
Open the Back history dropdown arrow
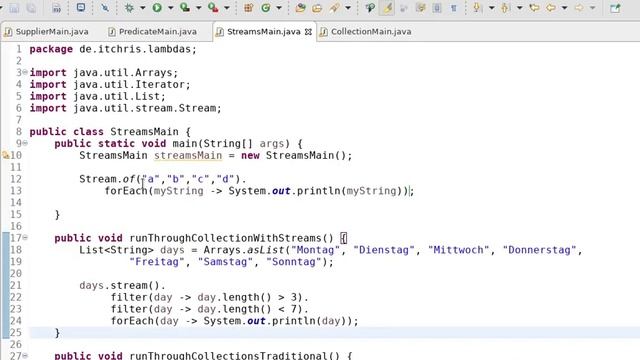tap(564, 8)
